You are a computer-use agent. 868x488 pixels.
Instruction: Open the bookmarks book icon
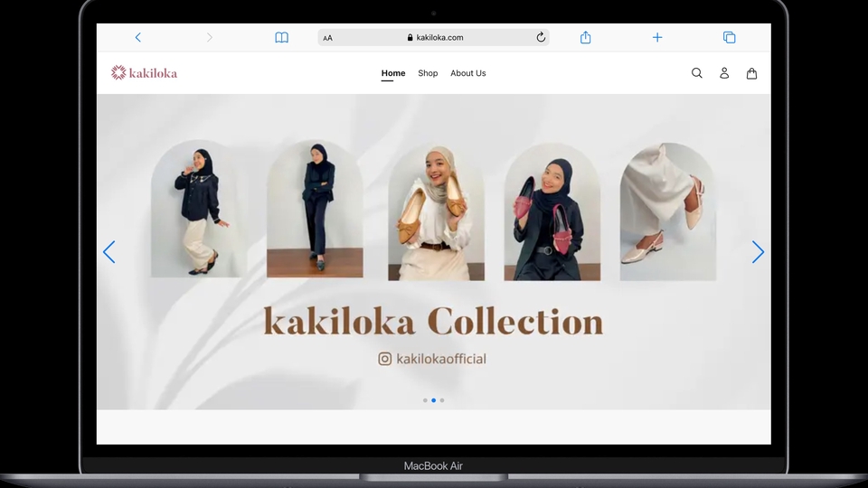point(281,37)
